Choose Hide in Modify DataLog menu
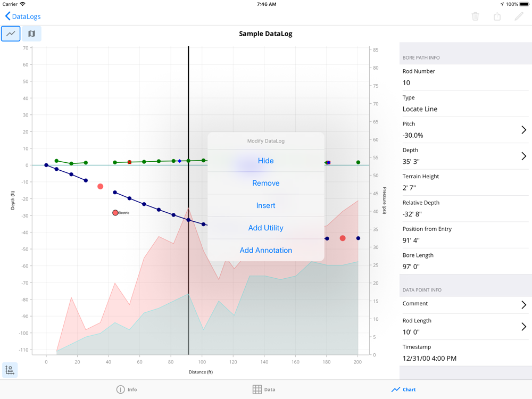 (x=265, y=161)
